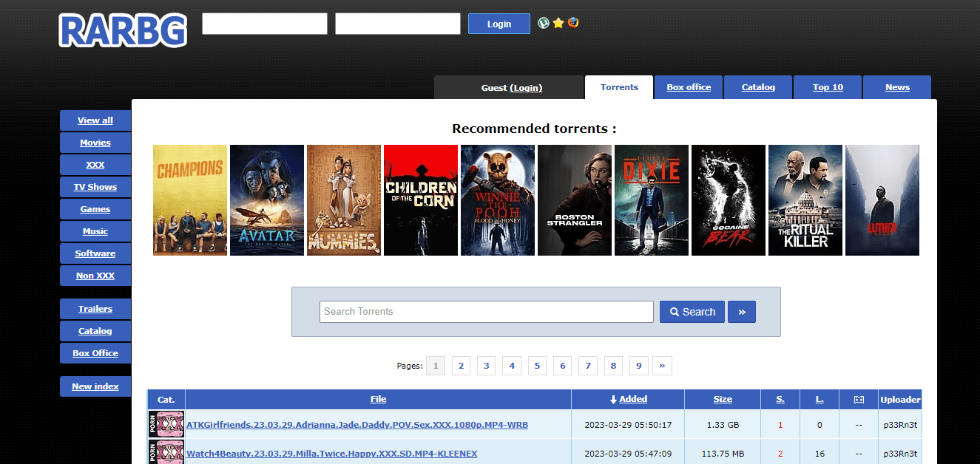Viewport: 980px width, 464px height.
Task: Go to page 4 of results
Action: click(511, 366)
